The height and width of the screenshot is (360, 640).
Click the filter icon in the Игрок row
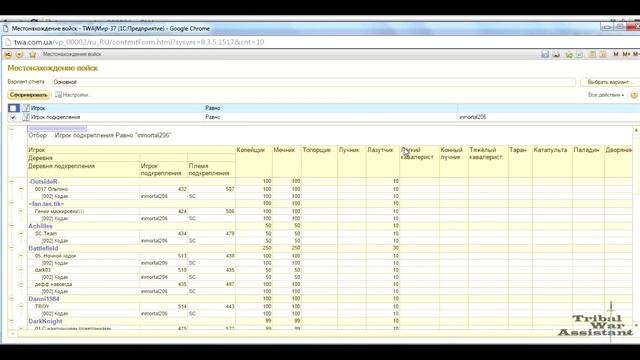(x=26, y=108)
